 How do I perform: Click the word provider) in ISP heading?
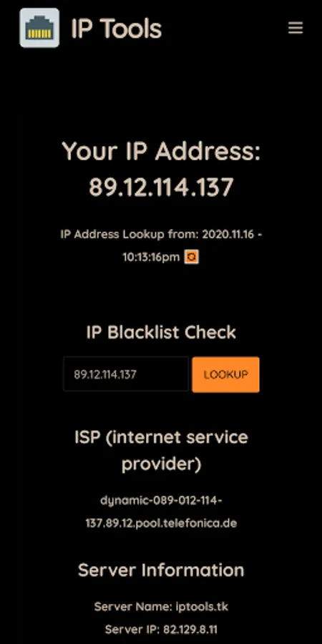coord(162,464)
